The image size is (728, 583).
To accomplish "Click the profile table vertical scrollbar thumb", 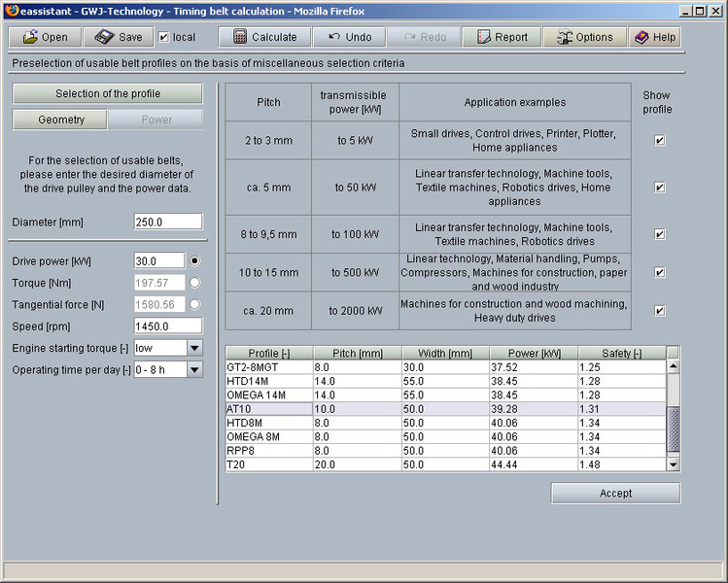I will coord(674,428).
